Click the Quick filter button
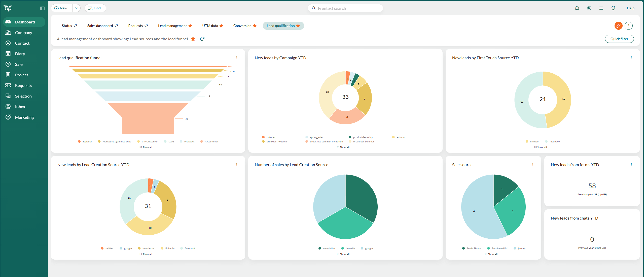The image size is (644, 277). [619, 39]
